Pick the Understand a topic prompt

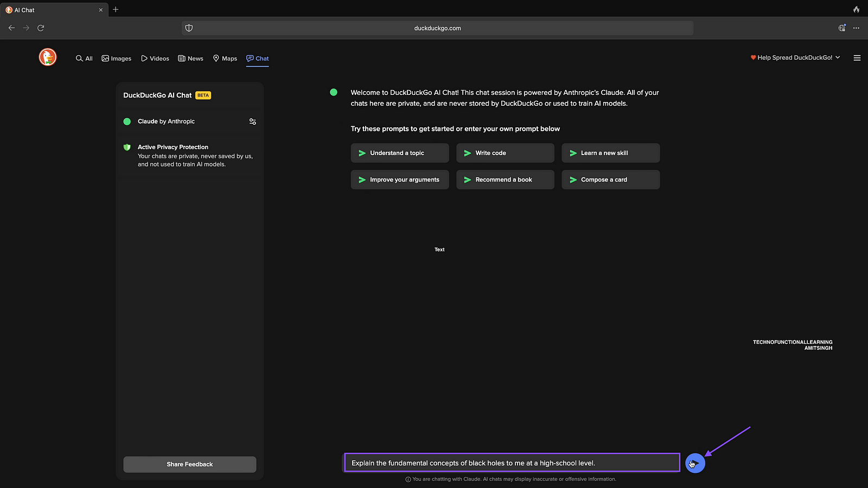pos(399,153)
